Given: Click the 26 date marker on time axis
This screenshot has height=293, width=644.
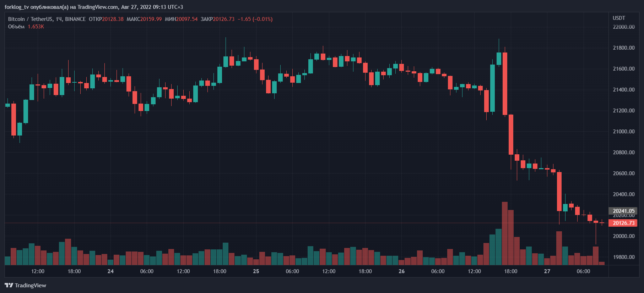Looking at the screenshot, I should pos(401,271).
